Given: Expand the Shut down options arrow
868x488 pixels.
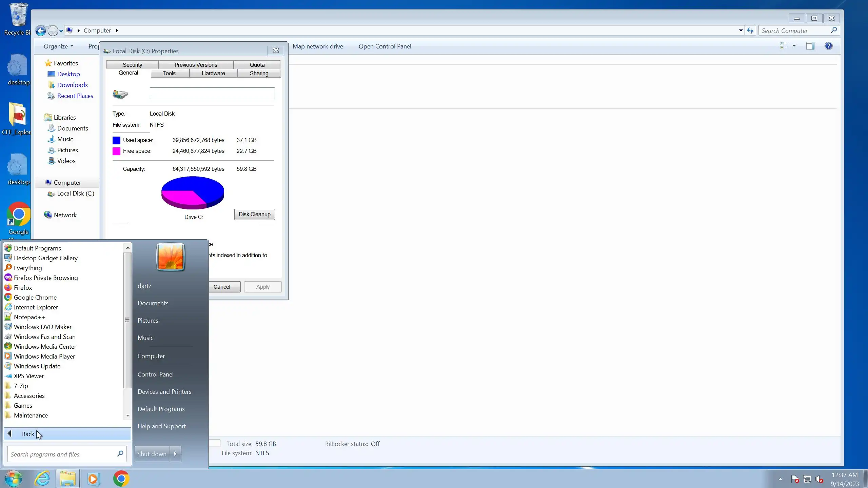Looking at the screenshot, I should coord(175,454).
